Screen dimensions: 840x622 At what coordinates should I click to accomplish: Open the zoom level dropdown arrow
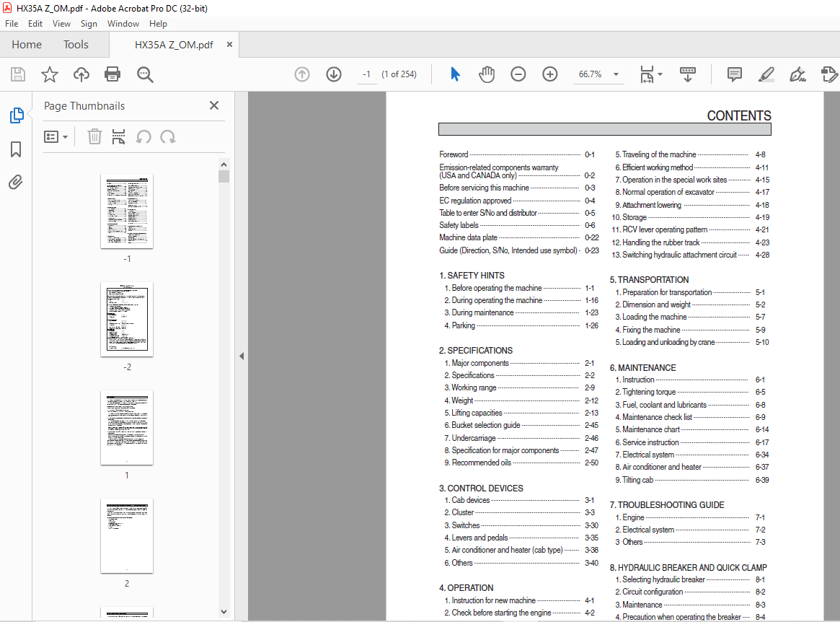tap(616, 74)
